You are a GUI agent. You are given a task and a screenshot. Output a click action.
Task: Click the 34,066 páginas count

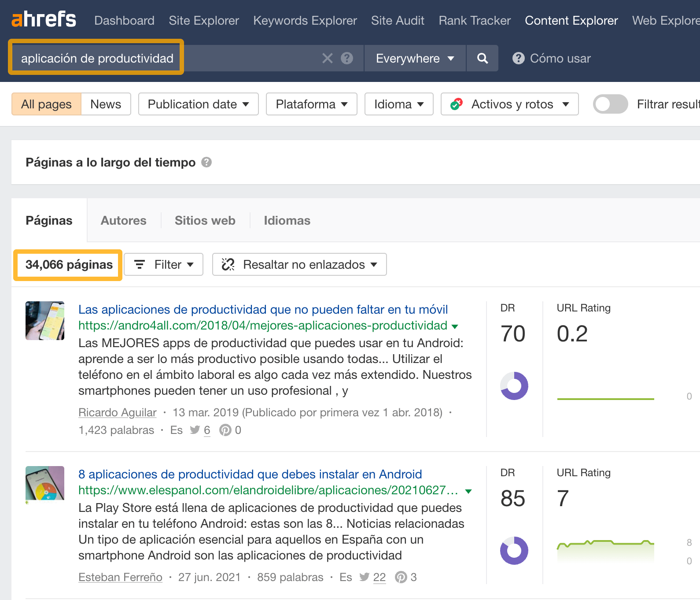(69, 264)
